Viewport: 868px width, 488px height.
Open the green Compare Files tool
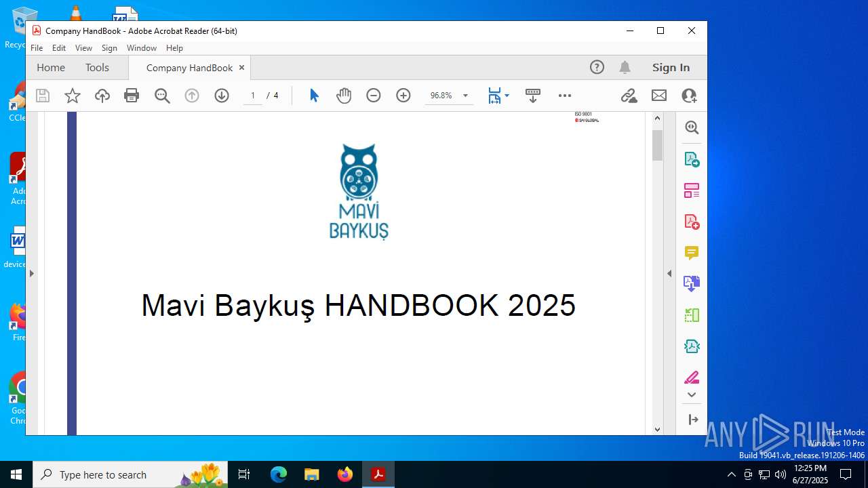tap(692, 314)
